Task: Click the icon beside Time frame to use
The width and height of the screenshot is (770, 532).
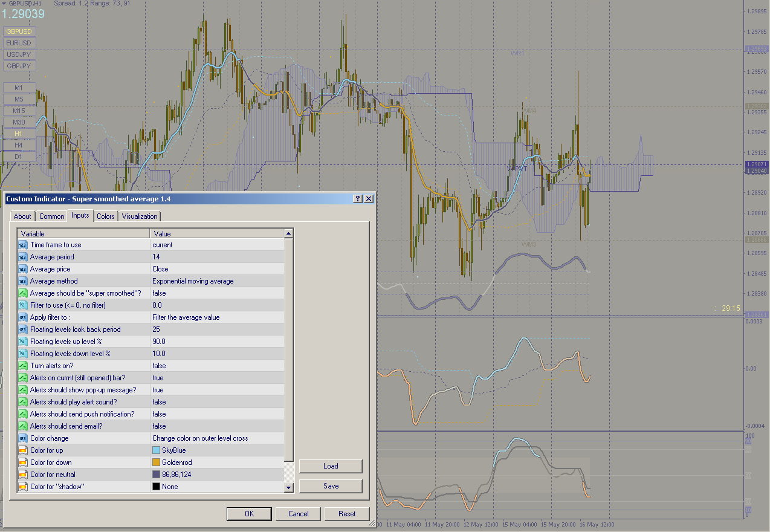Action: point(23,245)
